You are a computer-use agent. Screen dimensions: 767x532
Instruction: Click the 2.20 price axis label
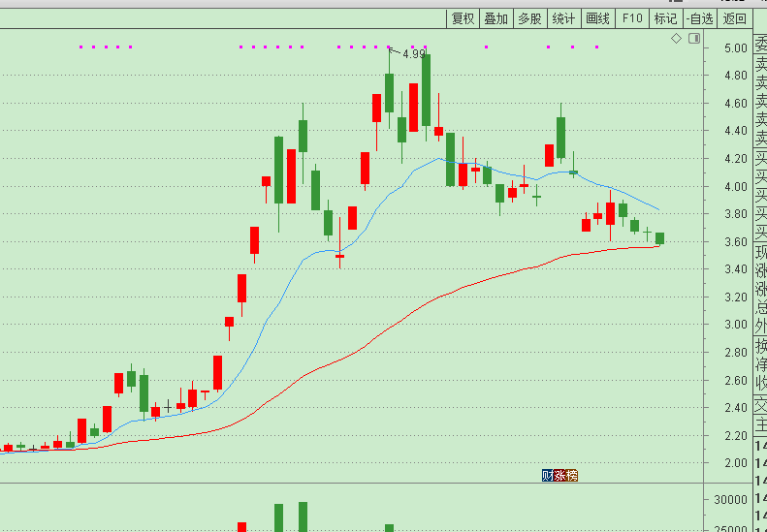736,435
